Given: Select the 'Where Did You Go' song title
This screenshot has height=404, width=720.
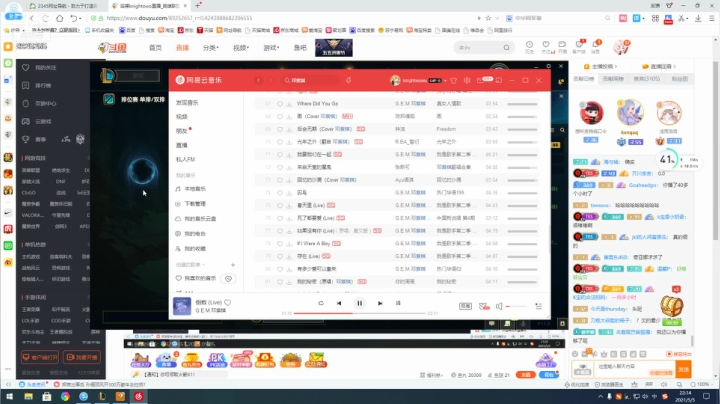Looking at the screenshot, I should coord(317,104).
